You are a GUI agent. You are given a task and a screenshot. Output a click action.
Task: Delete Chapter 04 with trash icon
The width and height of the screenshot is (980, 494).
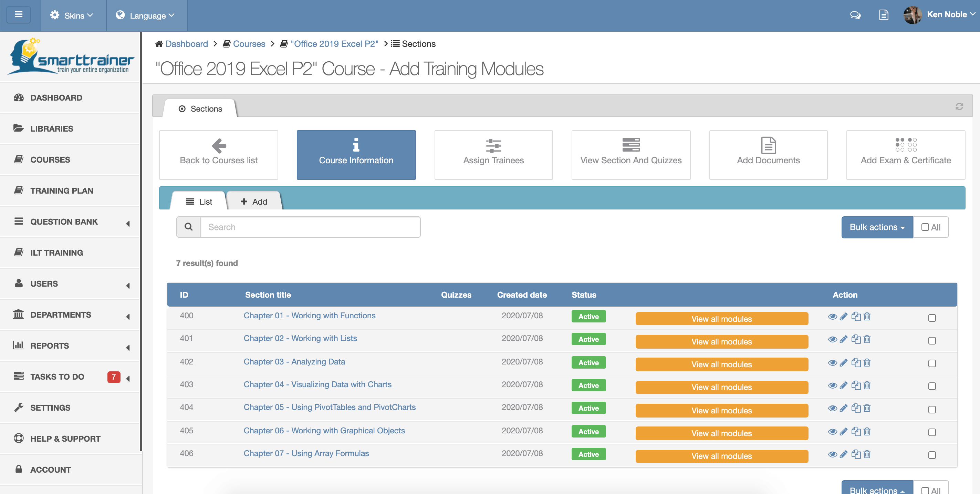[x=867, y=385]
